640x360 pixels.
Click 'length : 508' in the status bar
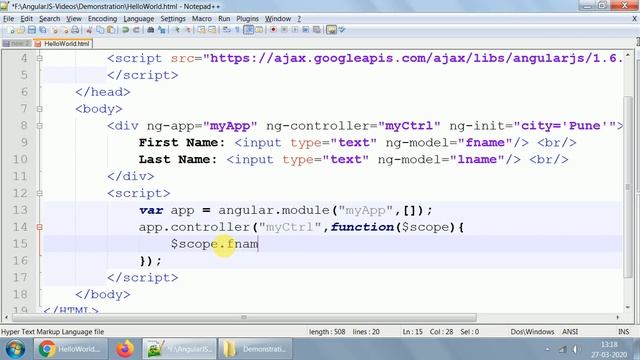click(x=327, y=332)
